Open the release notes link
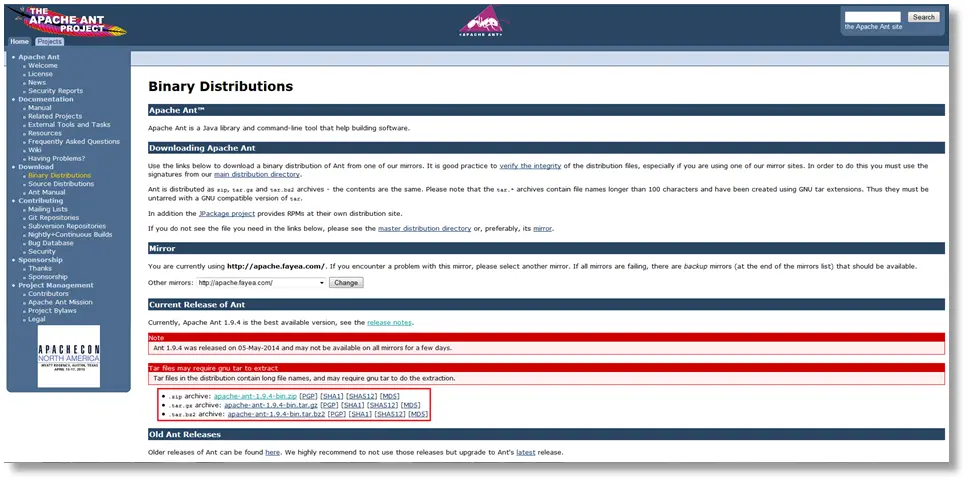The width and height of the screenshot is (968, 482). click(390, 323)
